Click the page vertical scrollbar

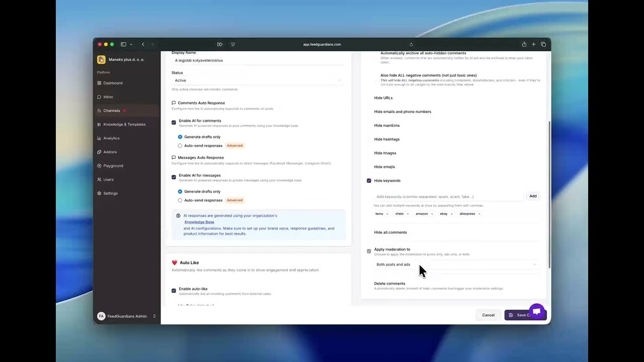pyautogui.click(x=549, y=195)
